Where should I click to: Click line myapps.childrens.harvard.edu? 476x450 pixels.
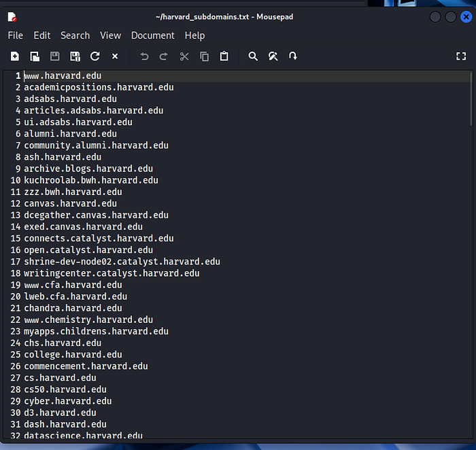point(97,332)
